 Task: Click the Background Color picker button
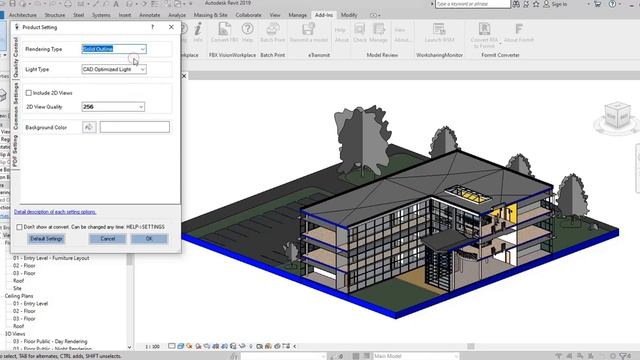pyautogui.click(x=89, y=127)
